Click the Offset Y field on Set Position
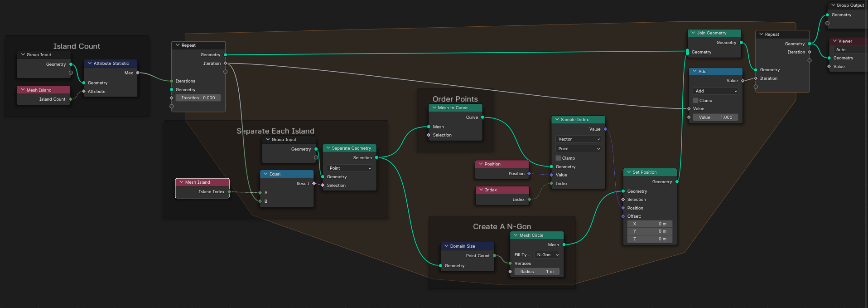Screen dimensions: 868x308 [x=650, y=231]
